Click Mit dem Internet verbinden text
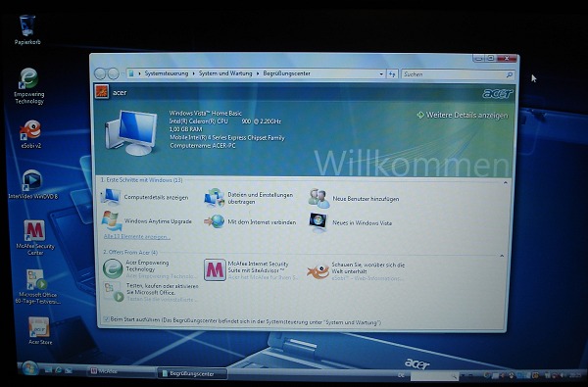The height and width of the screenshot is (387, 588). [x=262, y=222]
